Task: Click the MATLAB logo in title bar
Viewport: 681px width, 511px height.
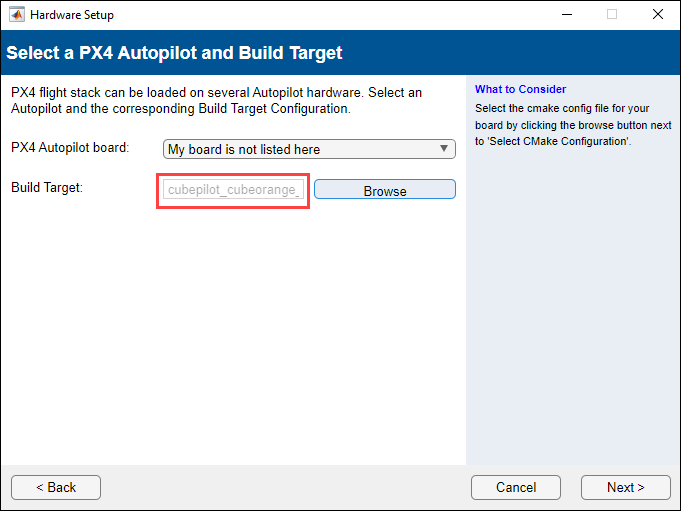Action: (15, 15)
